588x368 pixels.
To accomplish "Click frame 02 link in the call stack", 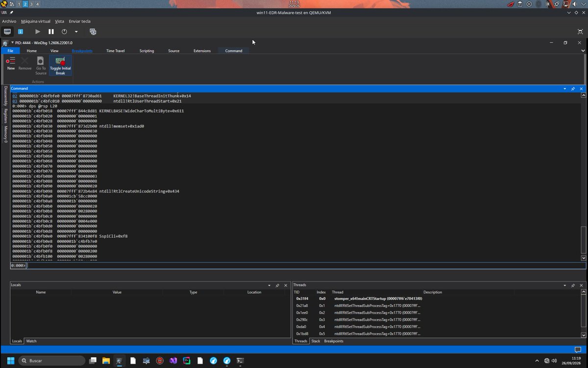I will click(x=15, y=96).
